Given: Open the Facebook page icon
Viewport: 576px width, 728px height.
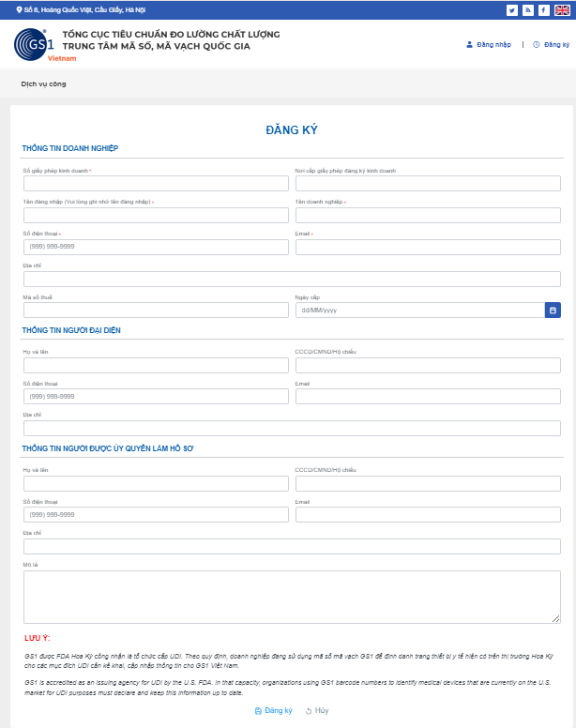Looking at the screenshot, I should 542,10.
